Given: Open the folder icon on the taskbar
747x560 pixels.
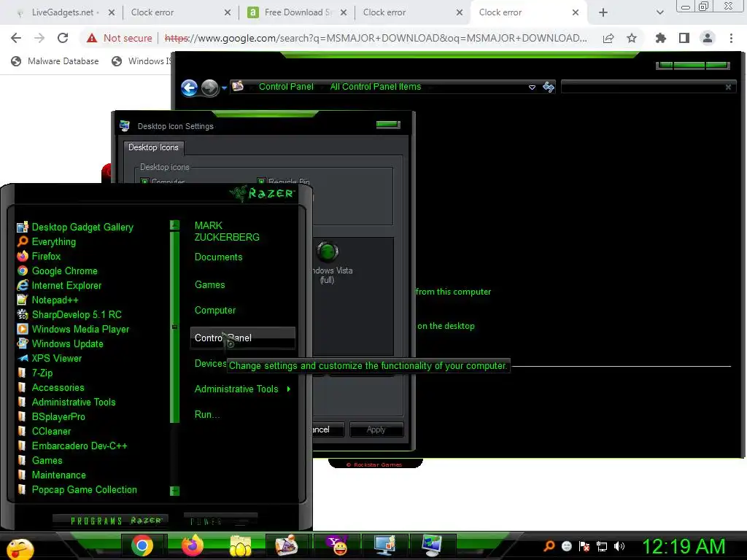Looking at the screenshot, I should click(x=241, y=545).
